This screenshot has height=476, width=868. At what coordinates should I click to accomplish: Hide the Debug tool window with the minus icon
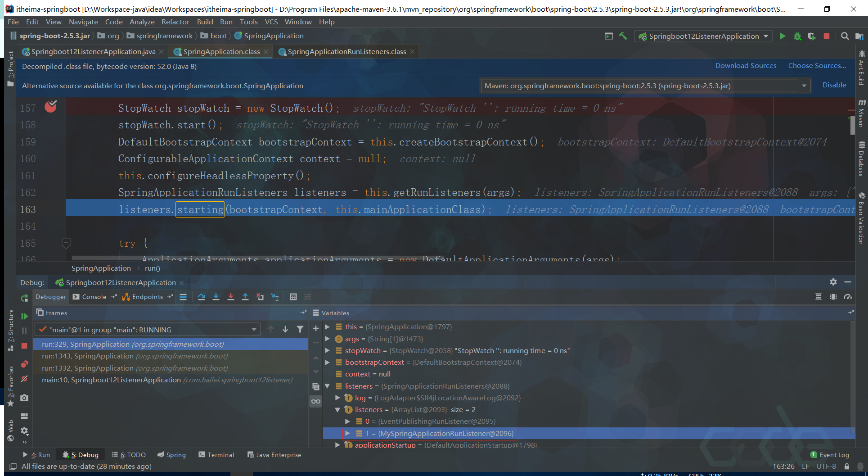(x=848, y=282)
